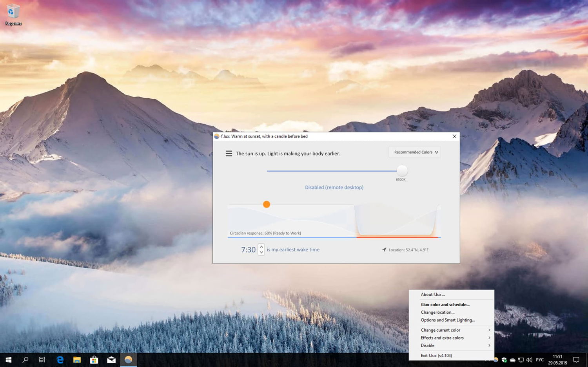The image size is (588, 367).
Task: Open Windows Defender from the system tray
Action: coord(504,360)
